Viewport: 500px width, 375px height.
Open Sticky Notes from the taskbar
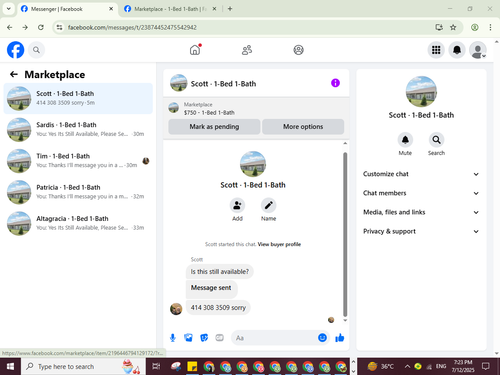192,367
